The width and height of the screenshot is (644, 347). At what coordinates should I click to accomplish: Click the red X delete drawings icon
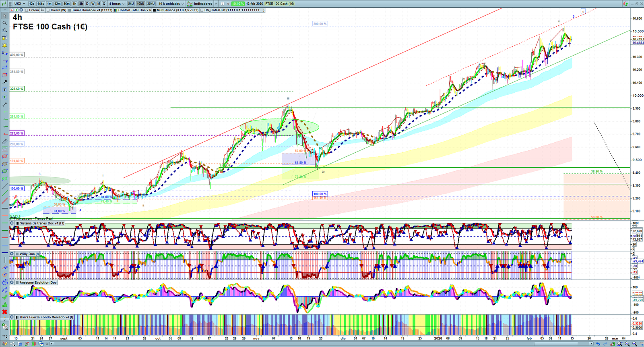click(x=5, y=312)
